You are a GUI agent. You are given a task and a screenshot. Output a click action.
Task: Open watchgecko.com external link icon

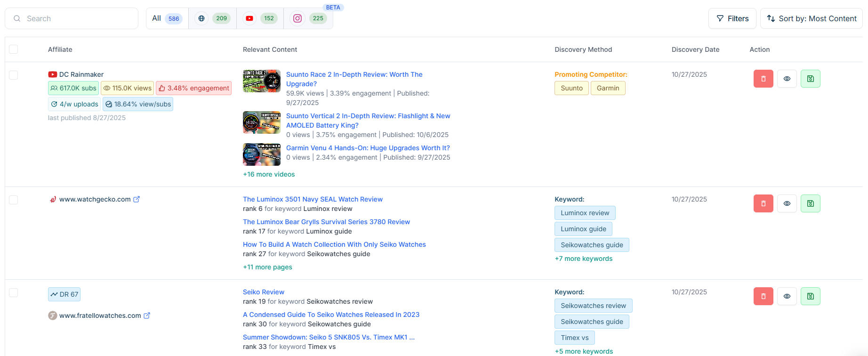[x=137, y=199]
